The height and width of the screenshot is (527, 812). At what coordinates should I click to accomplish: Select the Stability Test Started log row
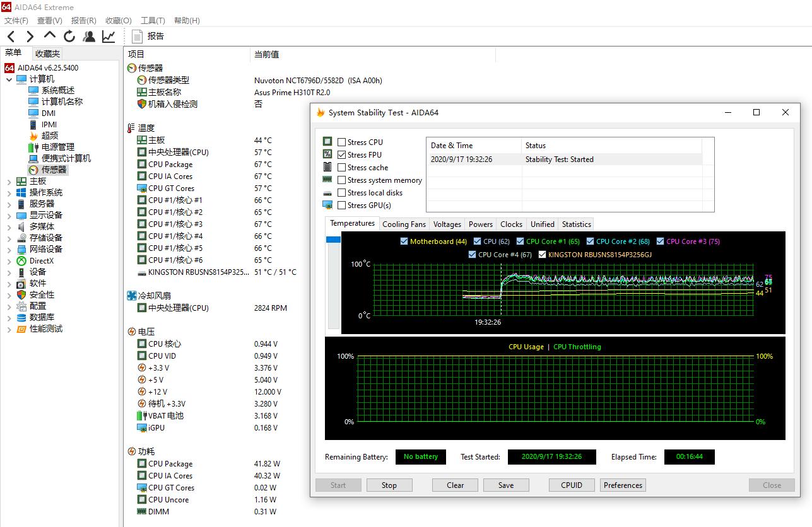tap(559, 159)
